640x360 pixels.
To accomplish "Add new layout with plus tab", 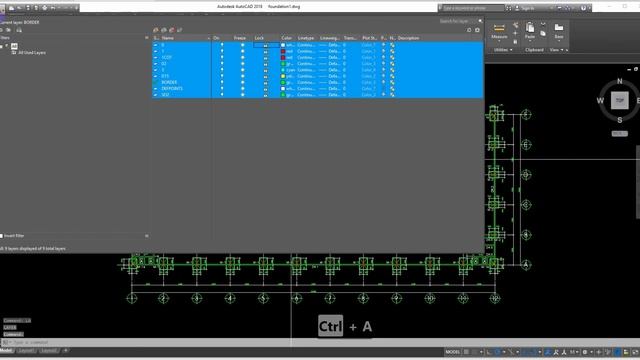I will 65,351.
